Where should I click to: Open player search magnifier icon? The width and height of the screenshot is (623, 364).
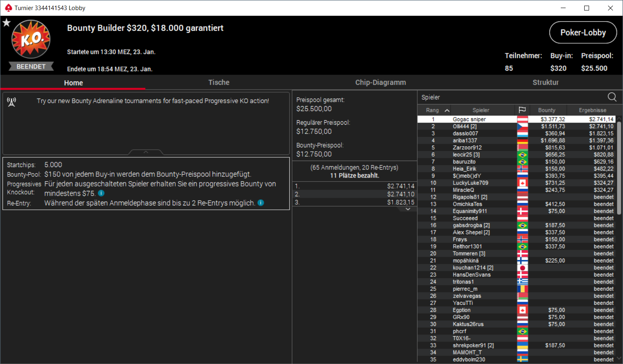coord(612,97)
